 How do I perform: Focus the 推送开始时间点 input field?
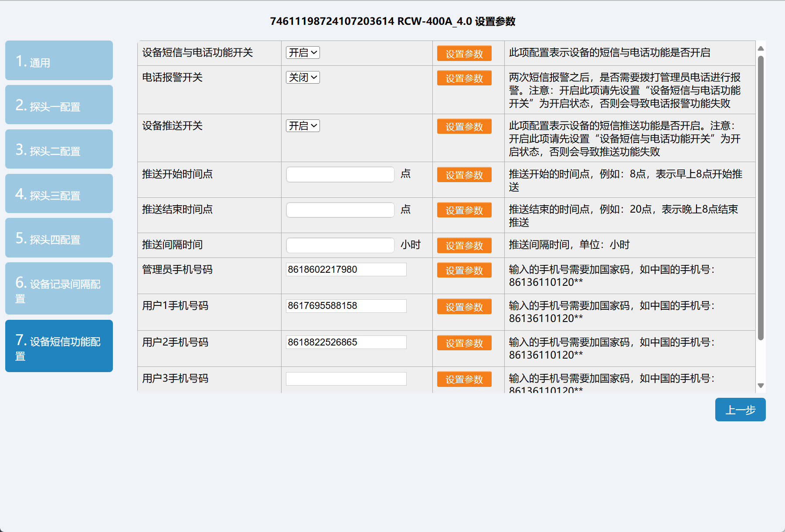coord(340,175)
